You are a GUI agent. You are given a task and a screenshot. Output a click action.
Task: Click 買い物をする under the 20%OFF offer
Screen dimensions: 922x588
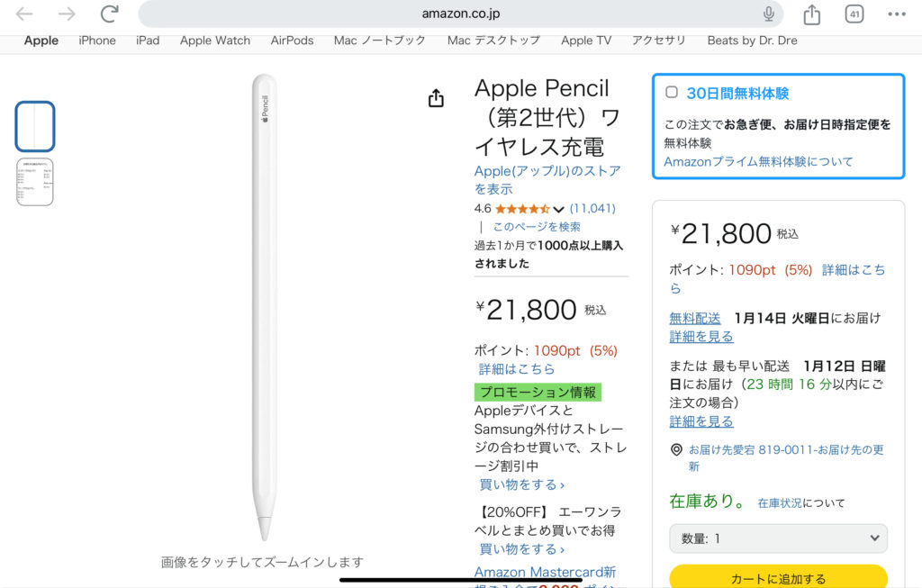point(521,549)
